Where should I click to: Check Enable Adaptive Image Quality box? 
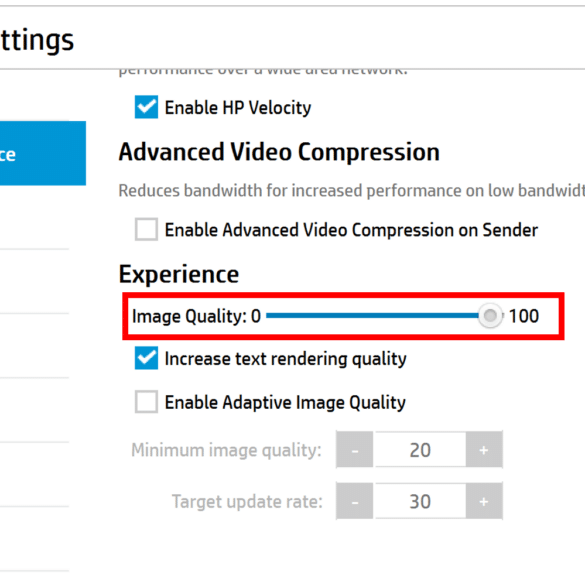[x=146, y=402]
